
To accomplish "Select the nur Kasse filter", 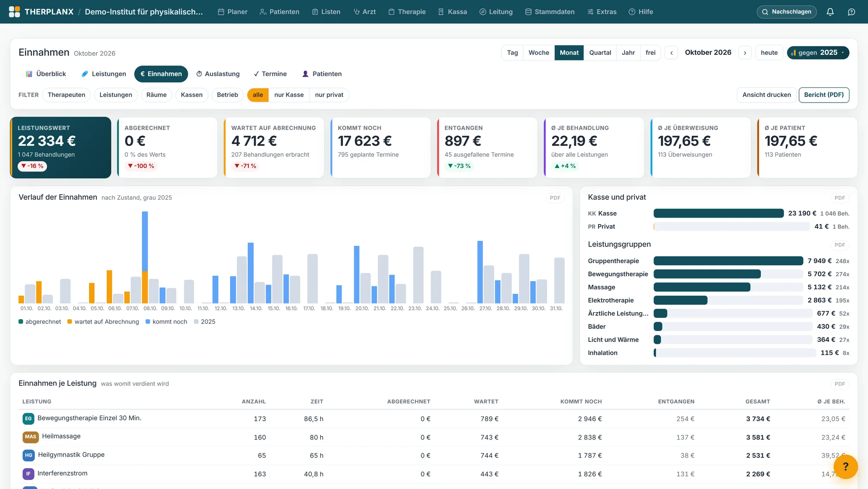I will tap(289, 95).
